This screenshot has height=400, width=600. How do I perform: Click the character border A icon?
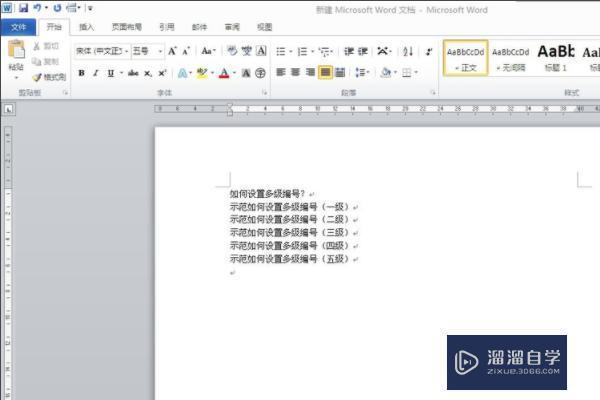261,51
